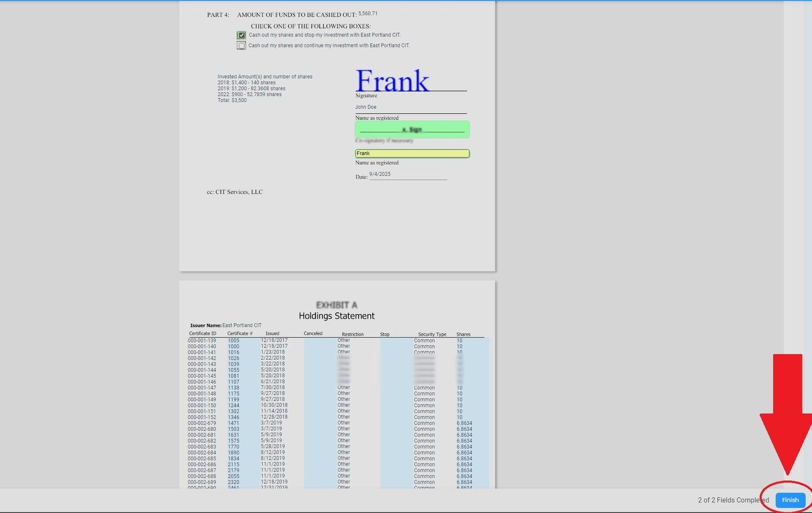This screenshot has width=812, height=513.
Task: Click the 'Shares' column header
Action: (x=463, y=334)
